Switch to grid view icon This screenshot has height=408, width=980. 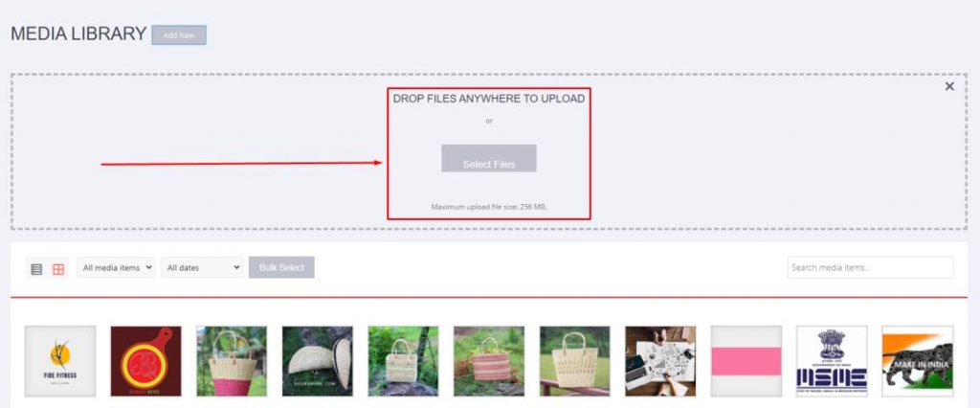[x=58, y=269]
